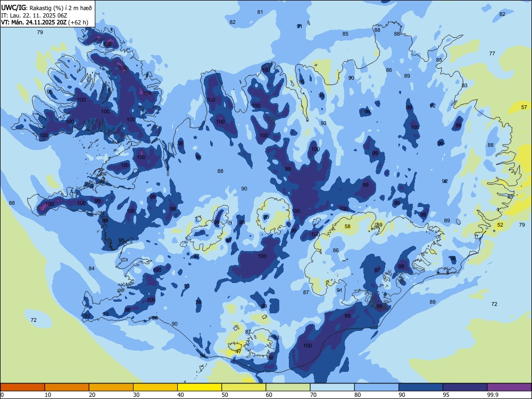This screenshot has width=532, height=399.
Task: Click the legend tick label '99.9'
Action: pyautogui.click(x=493, y=395)
